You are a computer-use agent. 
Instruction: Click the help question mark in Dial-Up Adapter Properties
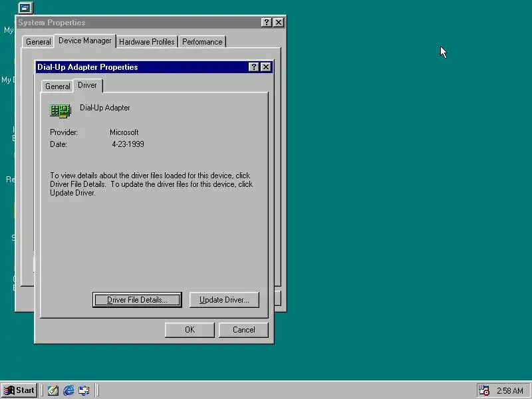tap(253, 67)
